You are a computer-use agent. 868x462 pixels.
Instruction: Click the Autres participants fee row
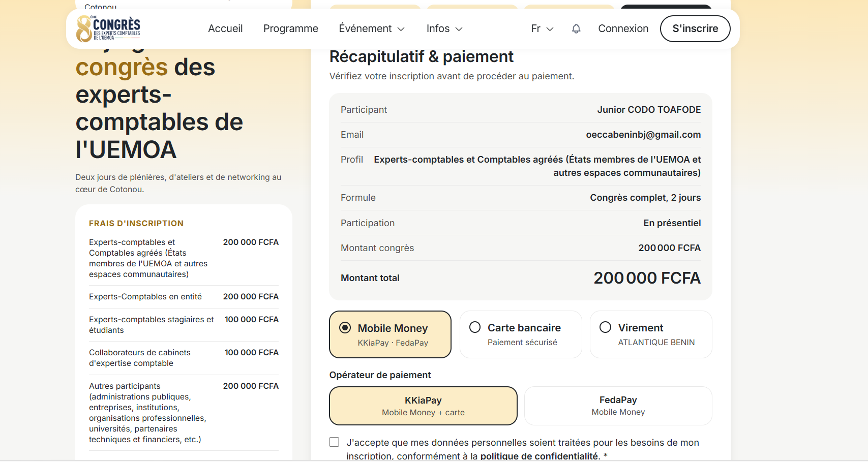[x=184, y=413]
